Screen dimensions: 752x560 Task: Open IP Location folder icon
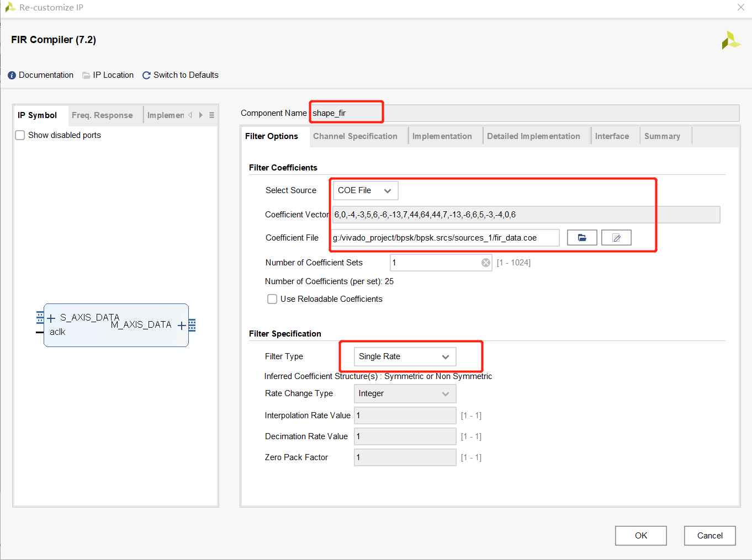tap(86, 76)
